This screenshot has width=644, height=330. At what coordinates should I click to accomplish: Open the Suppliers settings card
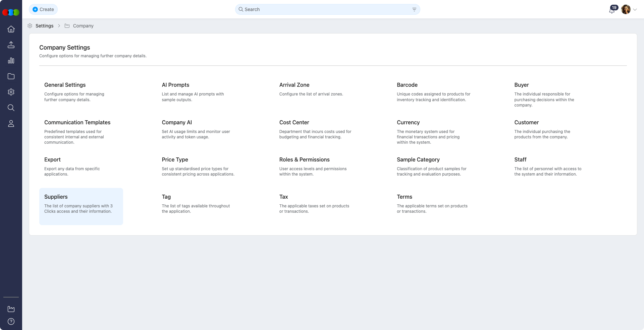[81, 206]
